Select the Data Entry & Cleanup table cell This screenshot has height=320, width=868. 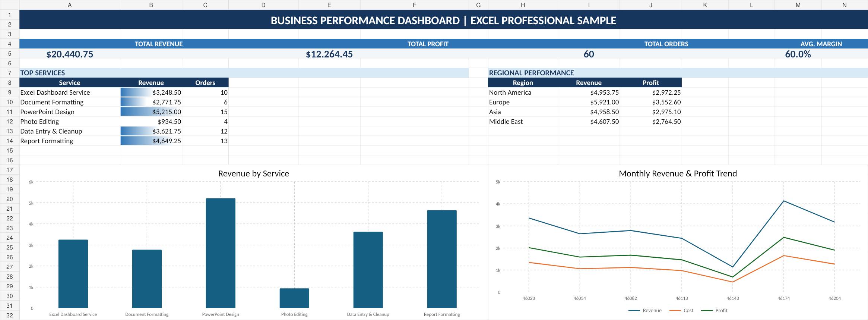pos(70,131)
